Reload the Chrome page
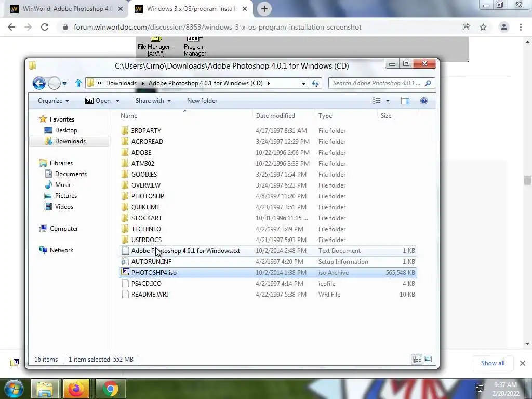The image size is (532, 399). click(45, 27)
